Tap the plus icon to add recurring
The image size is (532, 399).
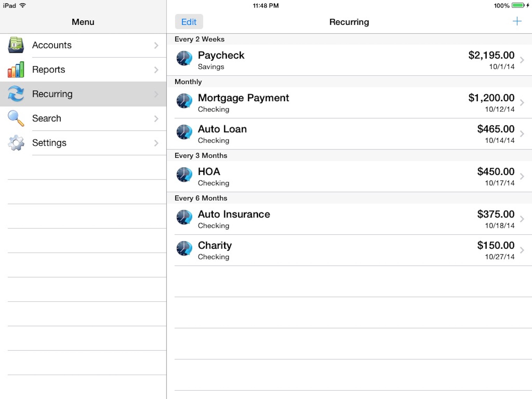[x=517, y=21]
